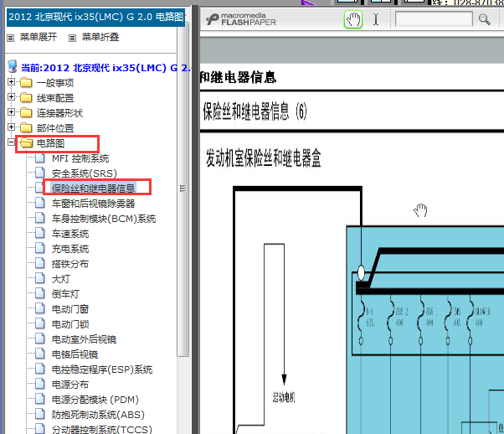This screenshot has width=504, height=434.
Task: Click the open 电路图 folder icon
Action: pos(26,143)
